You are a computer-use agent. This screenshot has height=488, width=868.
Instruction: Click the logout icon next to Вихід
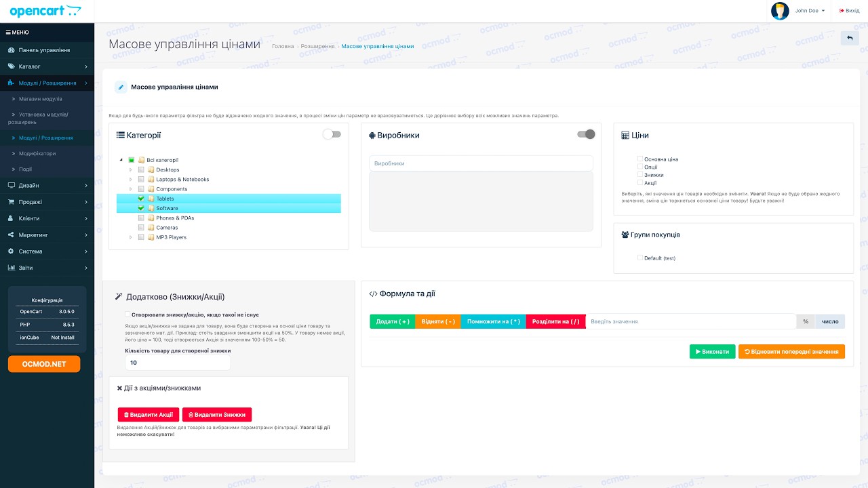[x=842, y=11]
